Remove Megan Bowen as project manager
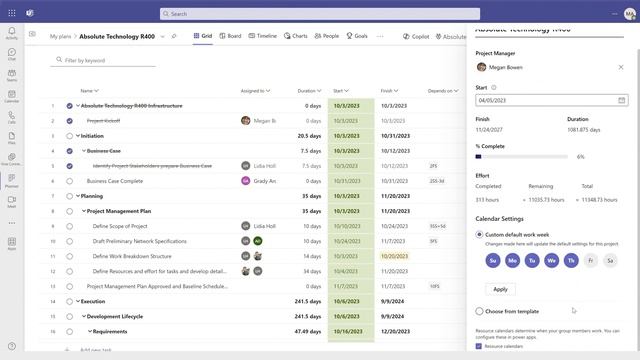 (621, 67)
